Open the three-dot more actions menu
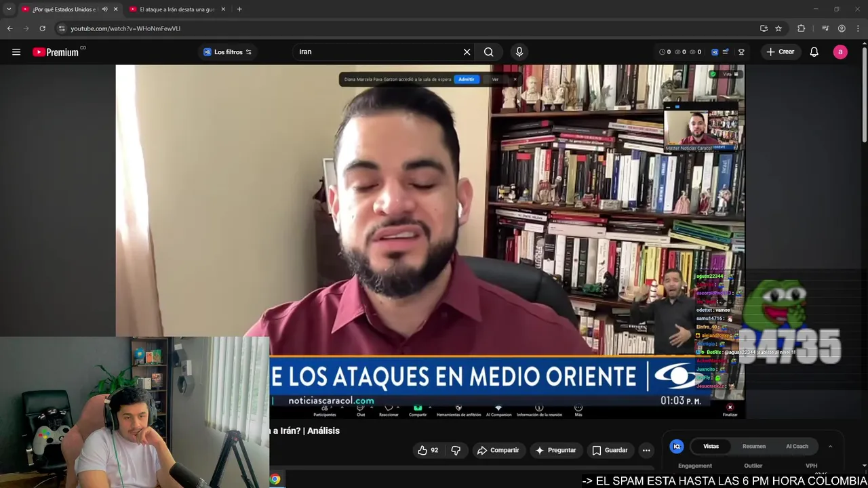Screen dimensions: 868x488 pos(646,450)
